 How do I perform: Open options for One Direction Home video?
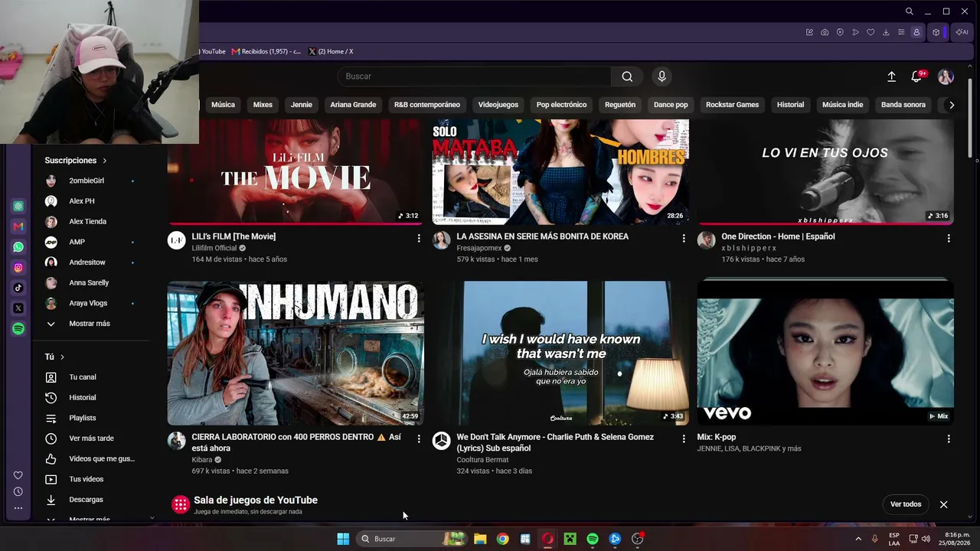949,239
